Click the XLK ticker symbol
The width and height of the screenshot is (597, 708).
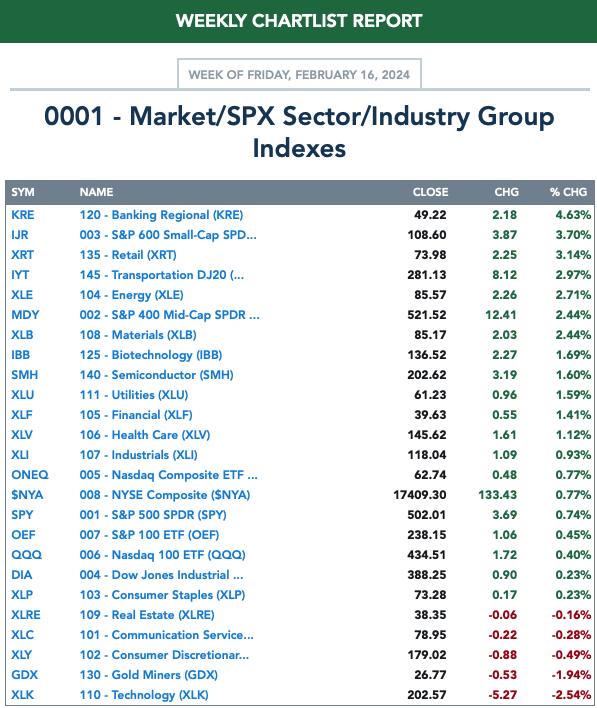point(23,695)
